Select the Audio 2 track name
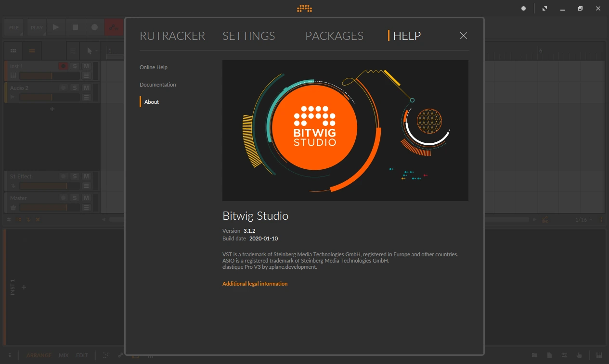This screenshot has width=609, height=364. 19,88
